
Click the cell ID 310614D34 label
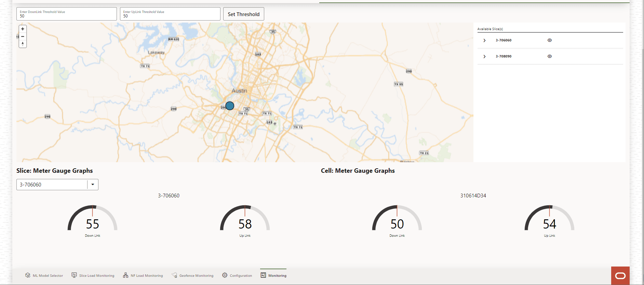(473, 196)
